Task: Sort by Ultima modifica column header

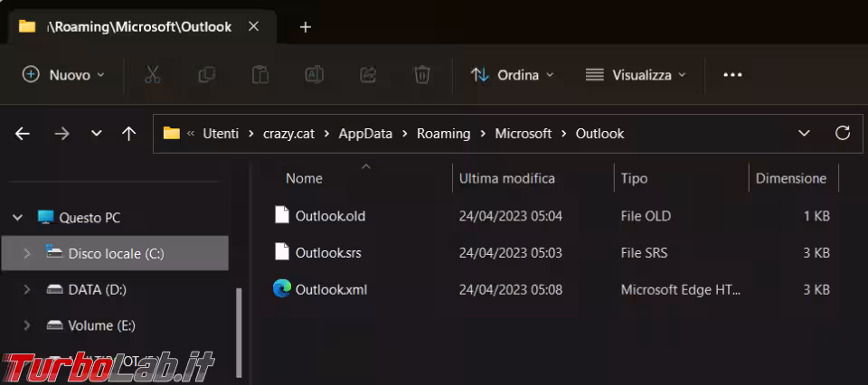Action: [507, 179]
